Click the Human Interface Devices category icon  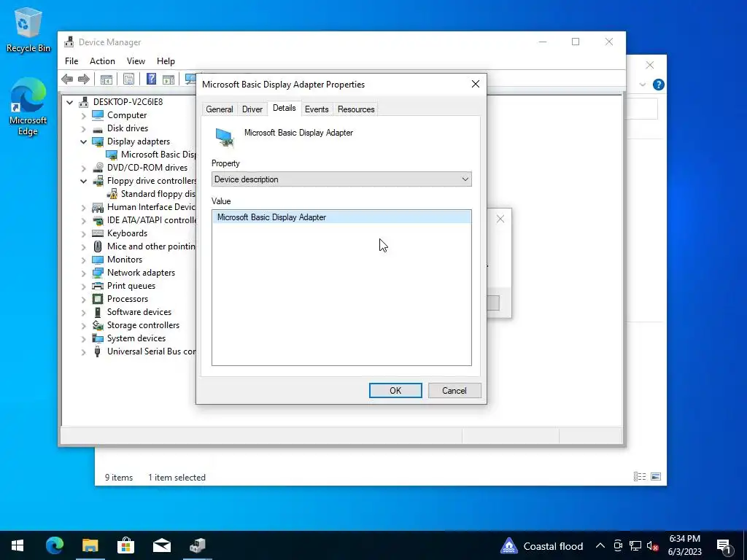pos(98,207)
